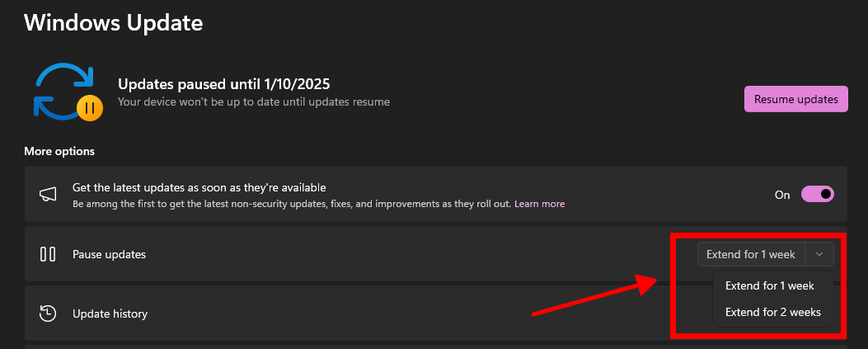Viewport: 868px width, 349px height.
Task: Click the 'device won't be up to date' subtitle
Action: [x=253, y=102]
